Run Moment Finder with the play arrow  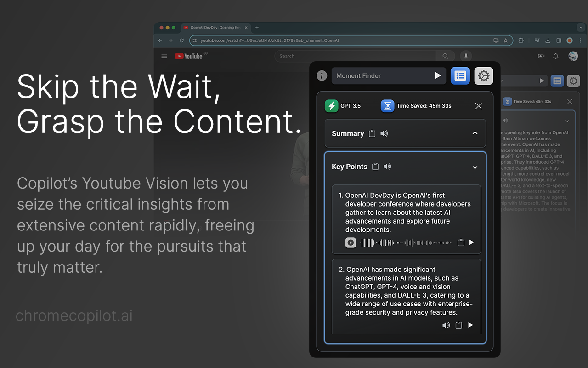tap(438, 75)
